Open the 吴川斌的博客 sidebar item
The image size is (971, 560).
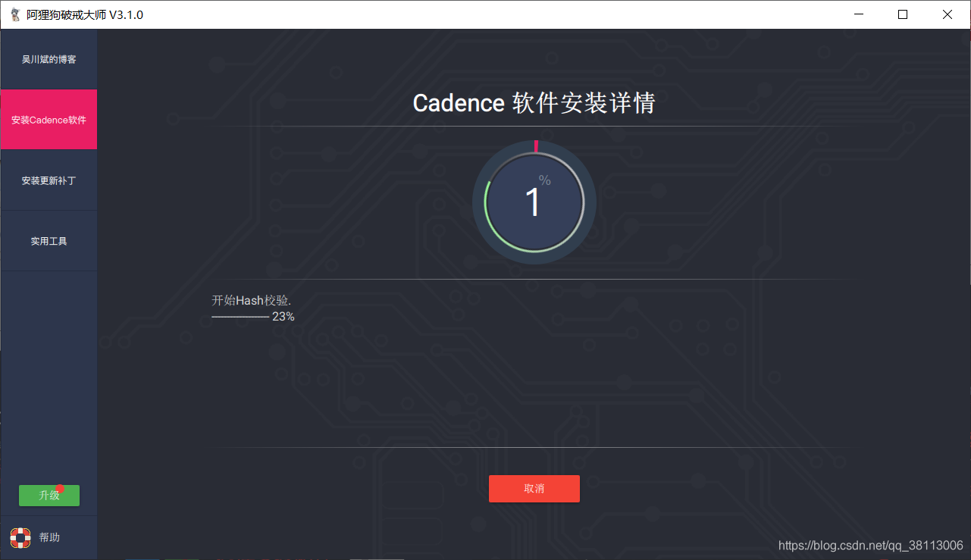tap(49, 59)
